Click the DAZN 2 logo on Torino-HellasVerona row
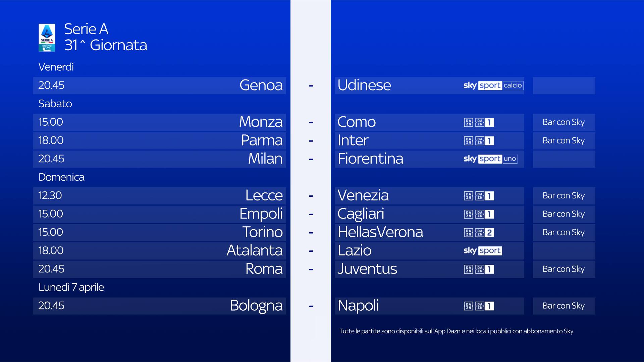This screenshot has width=644, height=362. click(479, 233)
